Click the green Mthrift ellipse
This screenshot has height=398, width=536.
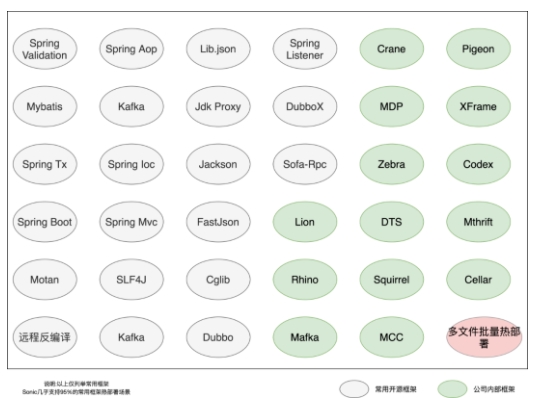(x=478, y=222)
